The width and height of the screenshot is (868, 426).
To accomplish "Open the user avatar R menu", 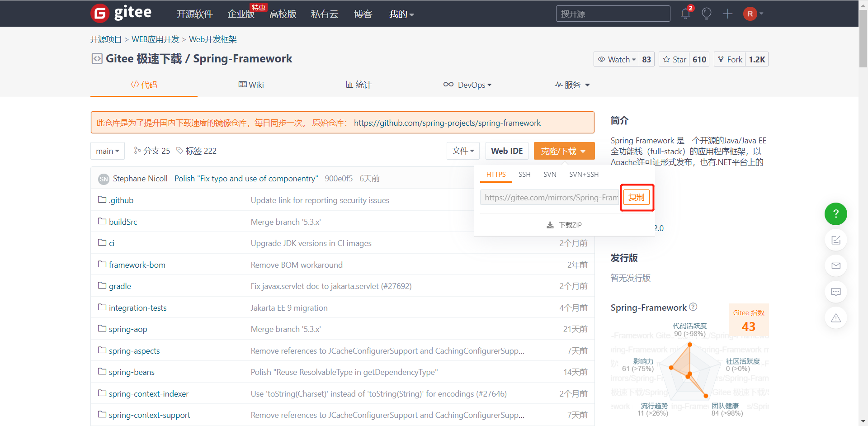I will [x=753, y=14].
